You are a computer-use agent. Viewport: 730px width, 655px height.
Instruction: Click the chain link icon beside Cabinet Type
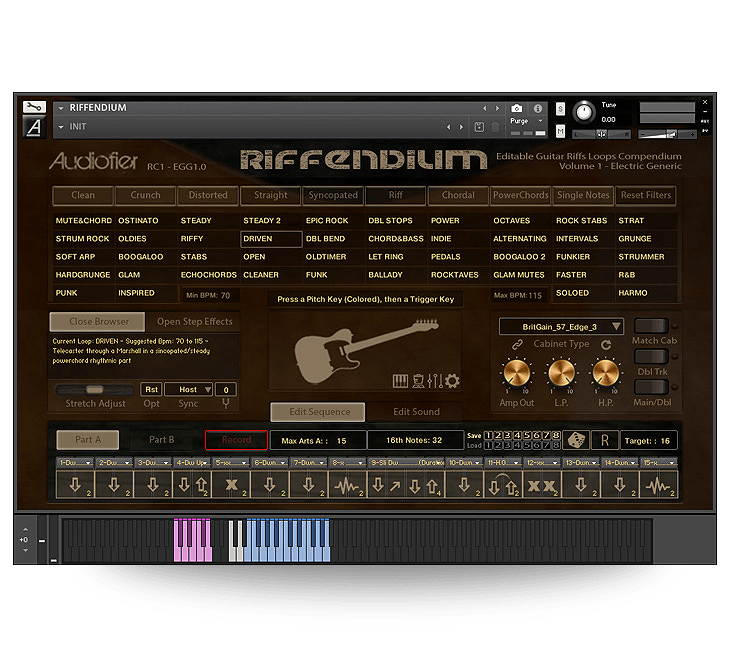[517, 344]
